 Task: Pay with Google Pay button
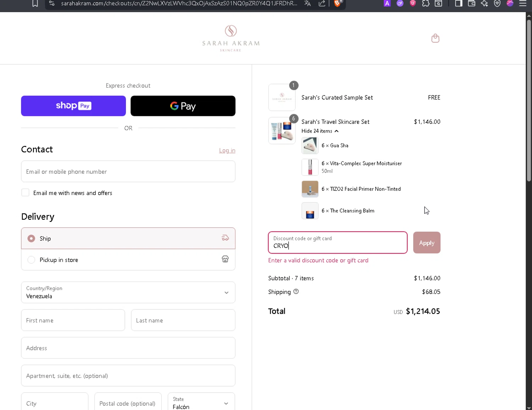[183, 106]
